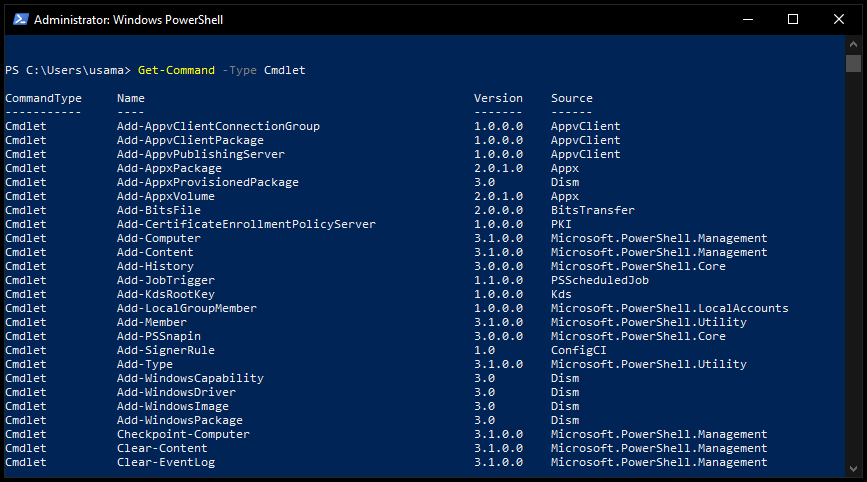Click the CommandType column header

tap(43, 98)
